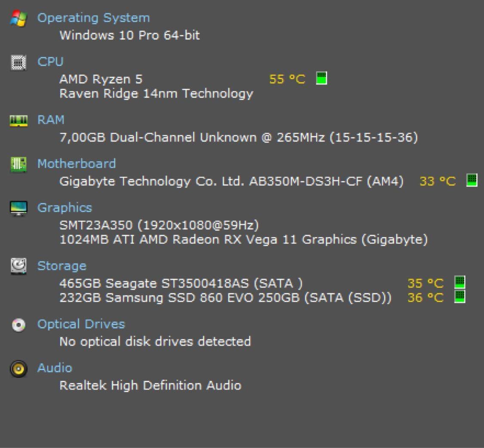Click the green RAM module icon

18,121
